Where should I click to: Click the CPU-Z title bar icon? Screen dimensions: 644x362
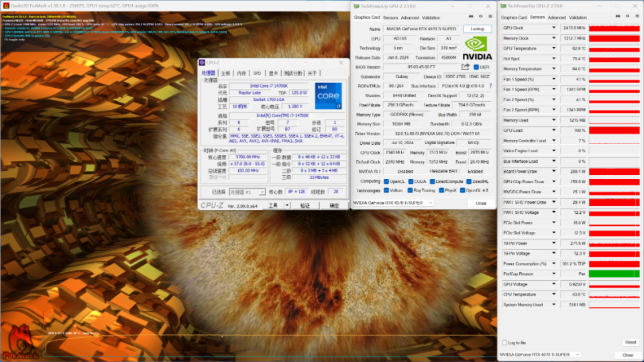click(202, 62)
